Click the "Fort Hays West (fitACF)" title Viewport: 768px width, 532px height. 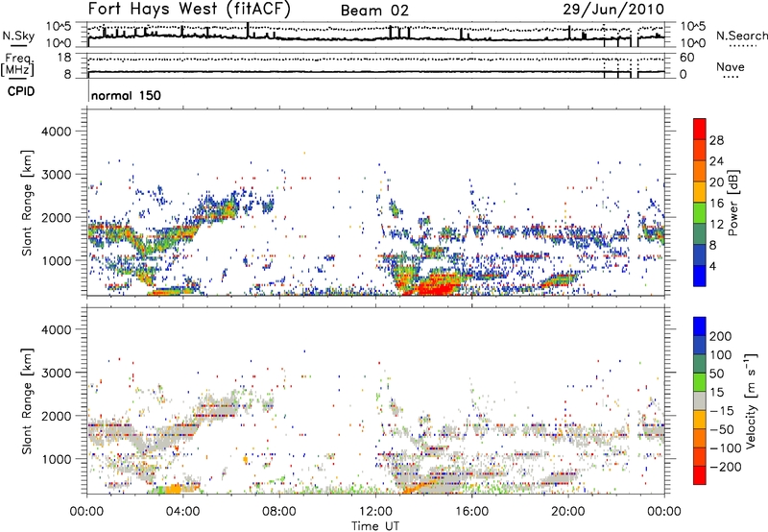pyautogui.click(x=188, y=10)
